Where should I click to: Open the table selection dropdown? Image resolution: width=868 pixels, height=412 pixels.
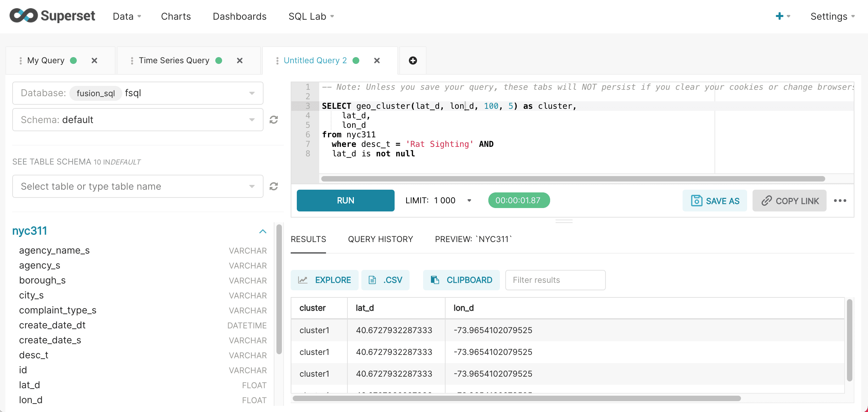[x=138, y=186]
